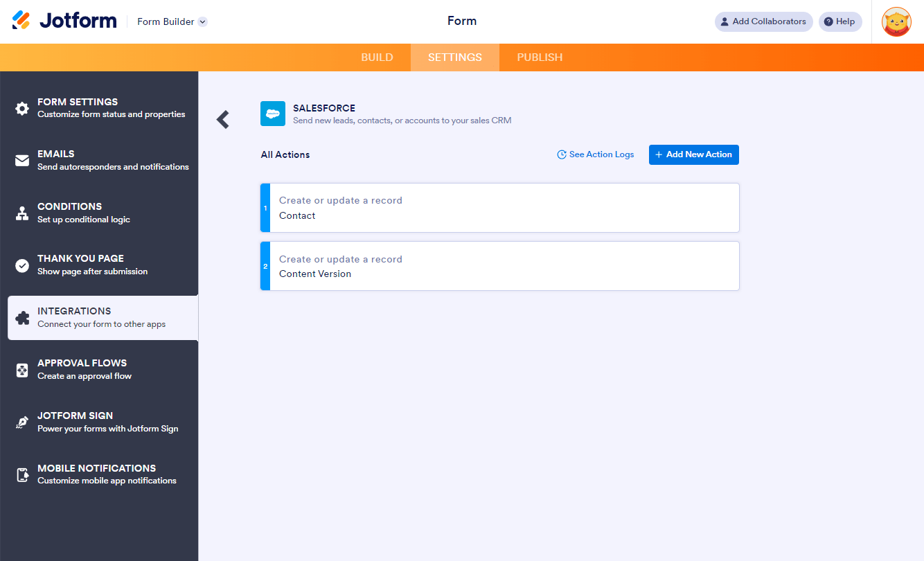Viewport: 924px width, 561px height.
Task: Open the user avatar profile menu
Action: point(896,21)
